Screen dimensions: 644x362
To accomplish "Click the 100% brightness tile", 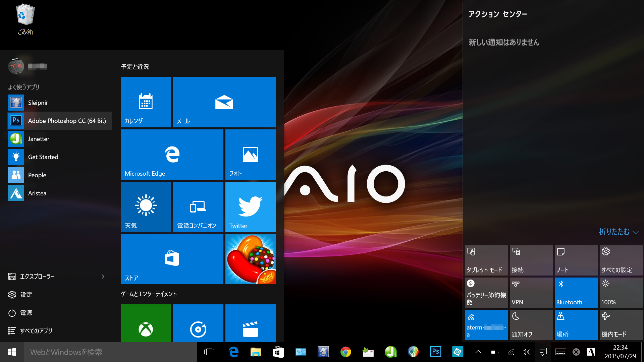I will (x=621, y=292).
